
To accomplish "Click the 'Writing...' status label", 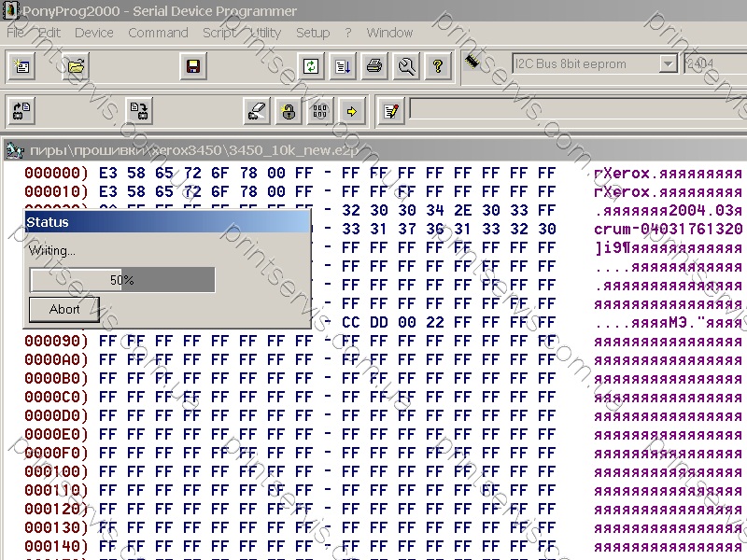I will [52, 251].
